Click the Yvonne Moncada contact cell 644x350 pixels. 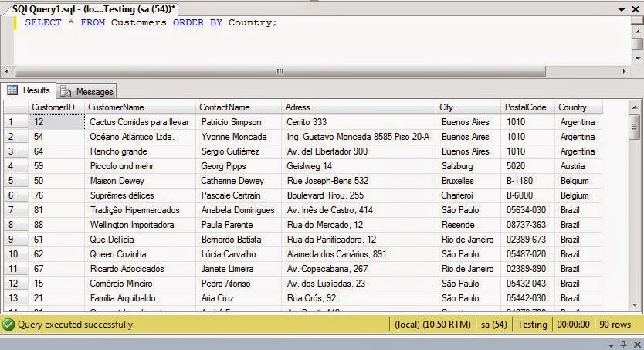coord(239,137)
